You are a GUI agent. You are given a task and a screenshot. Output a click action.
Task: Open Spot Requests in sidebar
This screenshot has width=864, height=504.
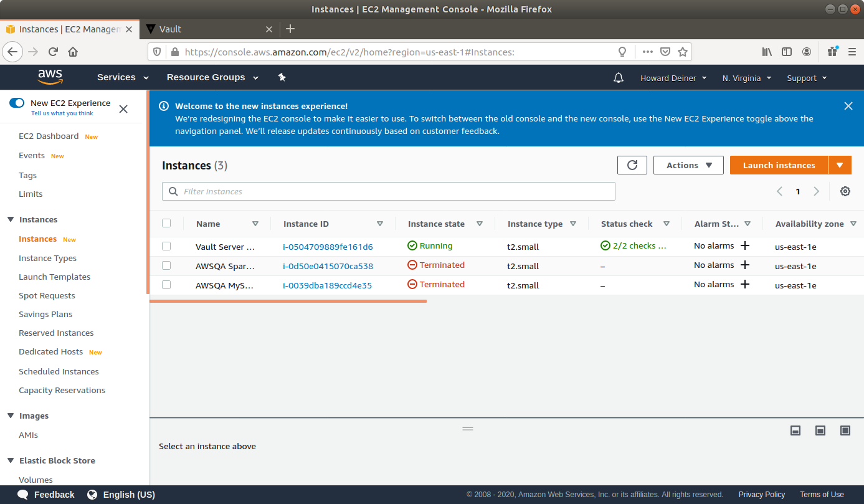point(47,295)
